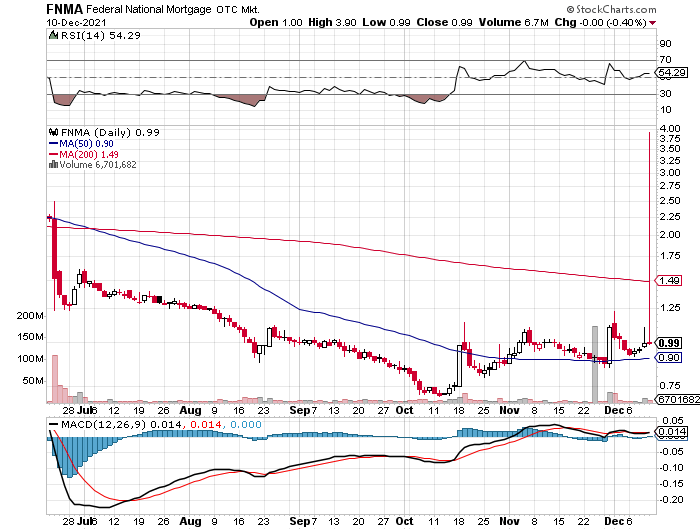Click the Chg -0.00 (-0.40%) value
This screenshot has height=530, width=700.
click(600, 22)
